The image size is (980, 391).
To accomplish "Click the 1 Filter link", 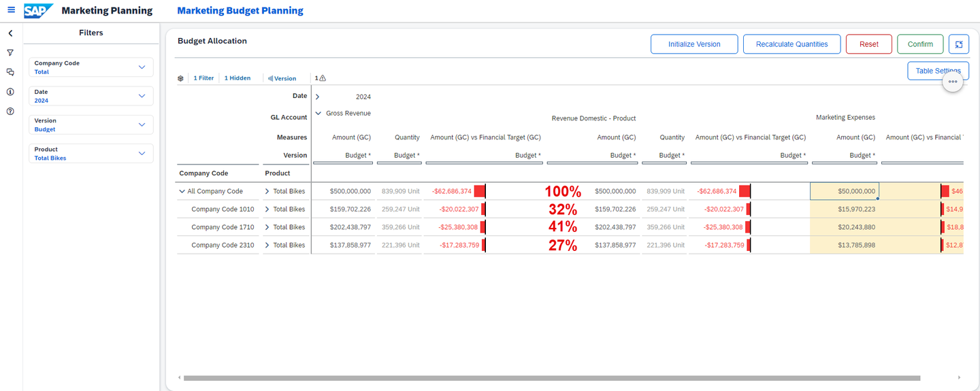I will point(203,78).
